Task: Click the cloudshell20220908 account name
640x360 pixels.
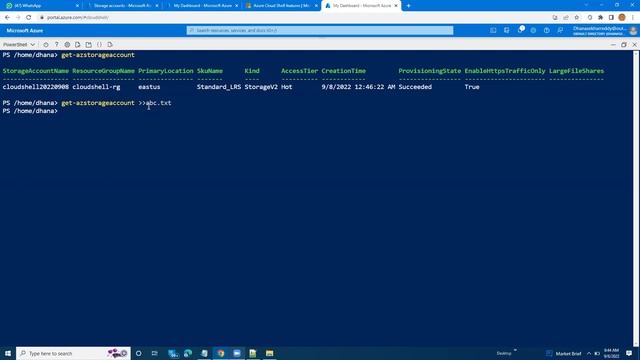Action: (x=36, y=87)
